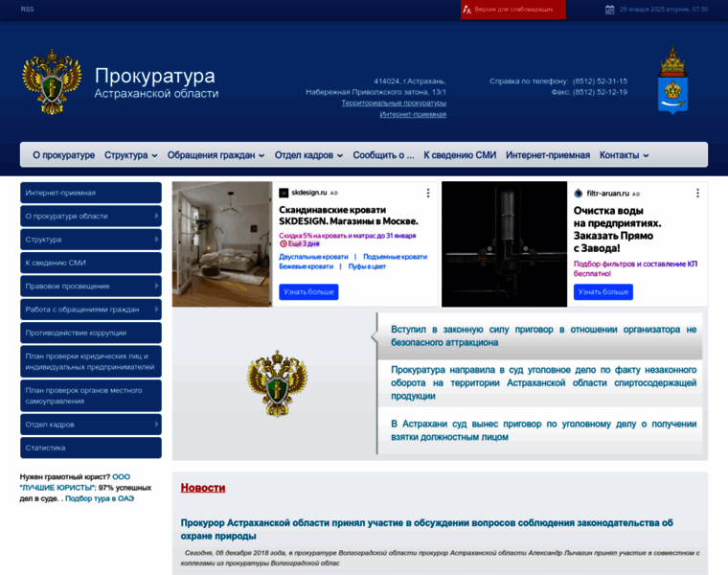Expand Правовое просвещение sidebar item
The width and height of the screenshot is (728, 575).
tap(91, 287)
